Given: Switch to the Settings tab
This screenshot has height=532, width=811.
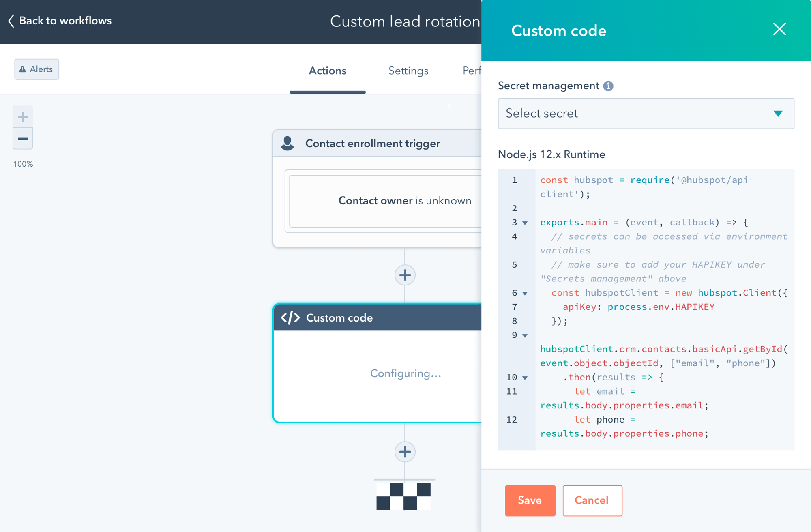Looking at the screenshot, I should 408,71.
